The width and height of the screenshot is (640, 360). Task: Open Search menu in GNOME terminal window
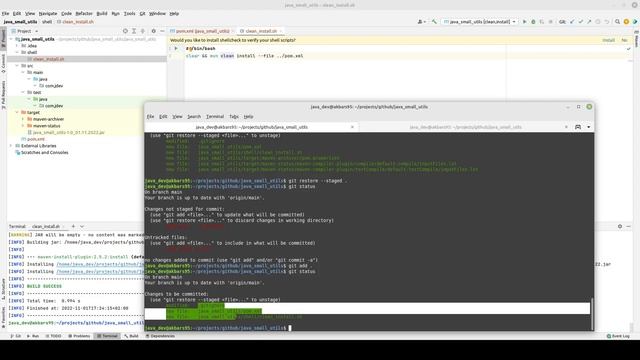click(x=194, y=117)
